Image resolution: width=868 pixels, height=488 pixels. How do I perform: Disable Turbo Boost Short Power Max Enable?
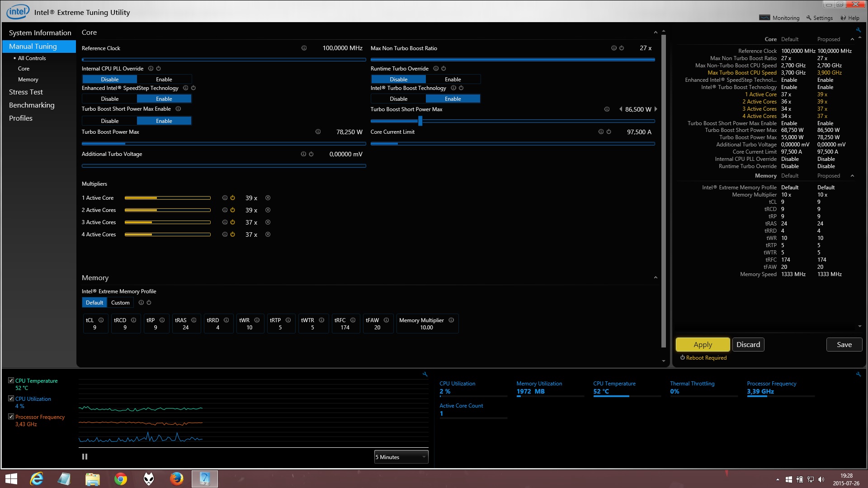[x=110, y=121]
